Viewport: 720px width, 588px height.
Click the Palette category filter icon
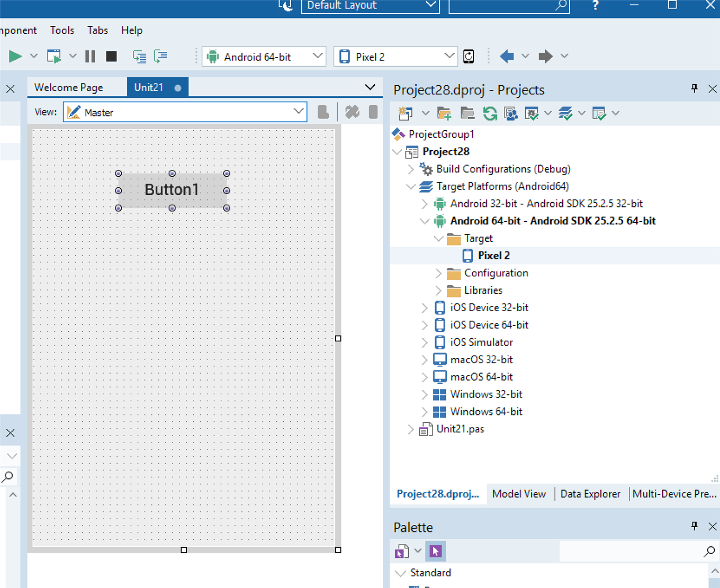click(x=402, y=551)
